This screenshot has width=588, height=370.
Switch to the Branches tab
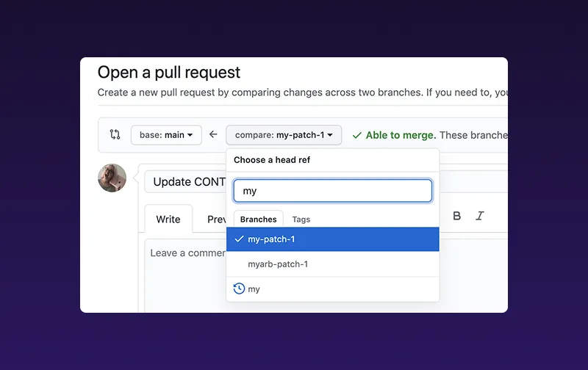259,219
